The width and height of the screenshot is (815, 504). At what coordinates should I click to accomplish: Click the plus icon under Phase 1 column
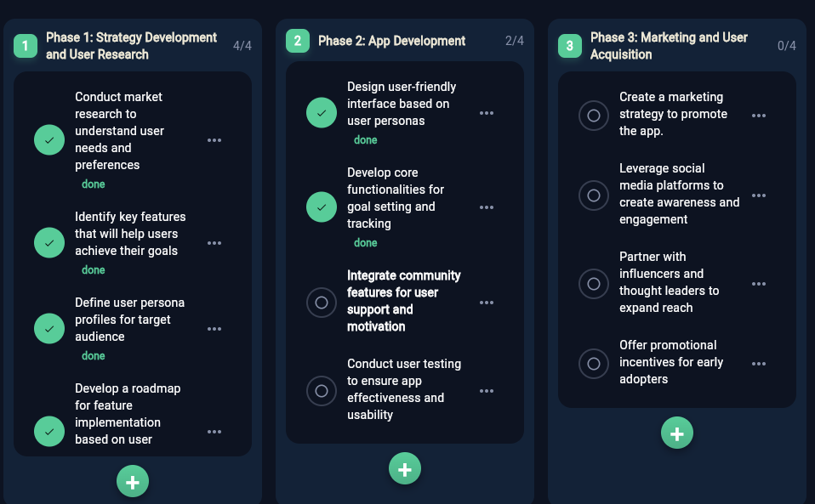coord(133,480)
